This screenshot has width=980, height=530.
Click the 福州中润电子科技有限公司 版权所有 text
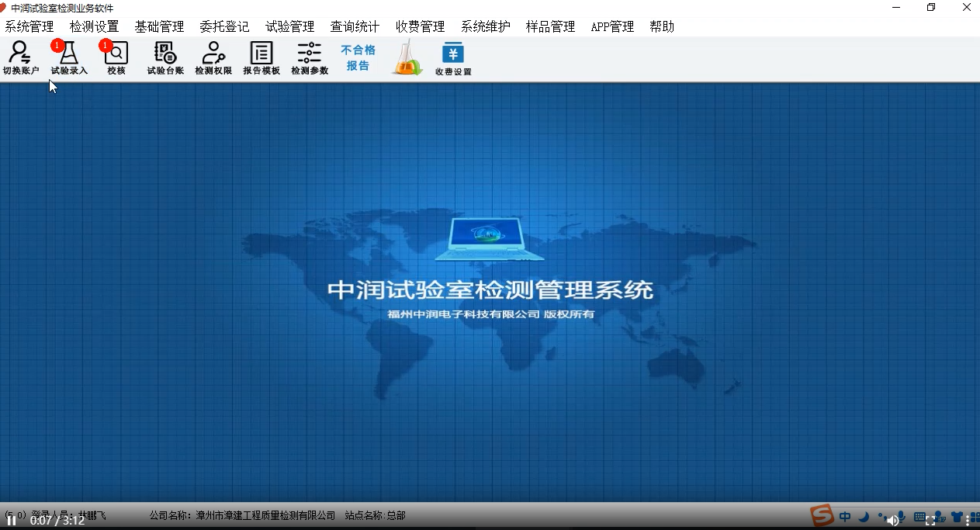coord(490,314)
